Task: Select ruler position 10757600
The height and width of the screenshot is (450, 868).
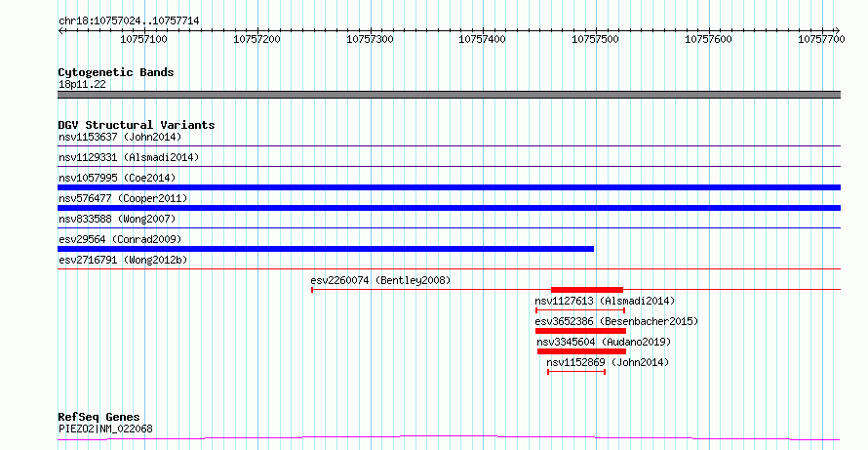Action: tap(708, 39)
